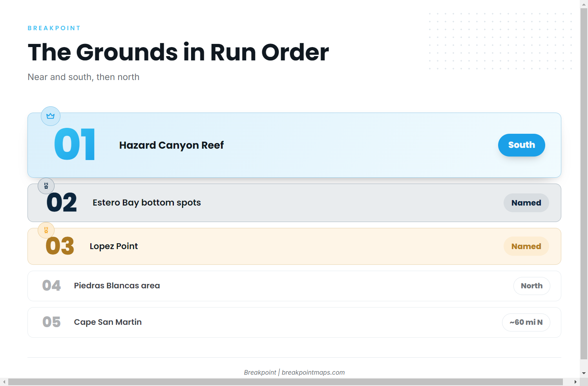
Task: Click the 03 rank number
Action: (60, 246)
